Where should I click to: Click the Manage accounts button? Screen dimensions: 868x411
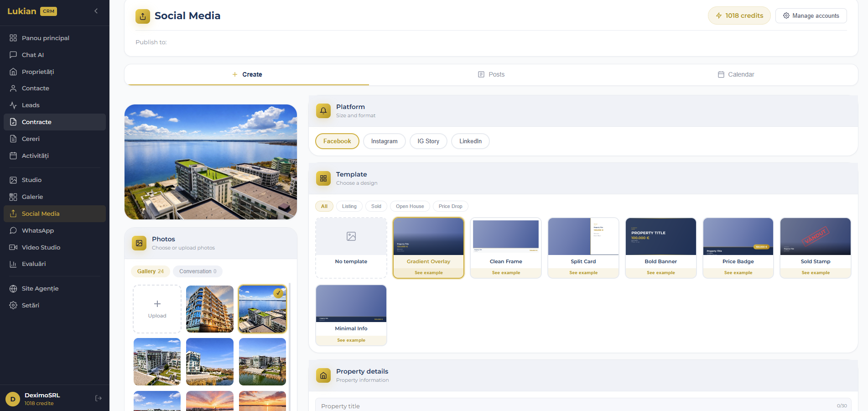[811, 16]
